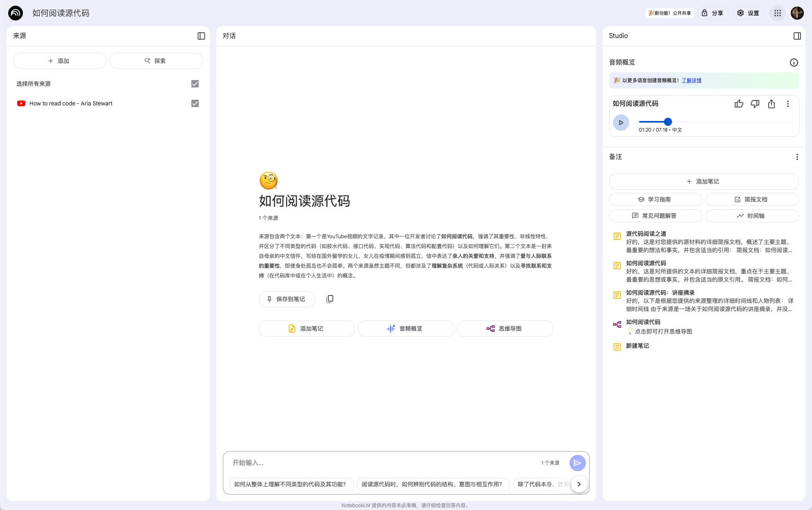
Task: Click the 分享 share button
Action: [x=712, y=13]
